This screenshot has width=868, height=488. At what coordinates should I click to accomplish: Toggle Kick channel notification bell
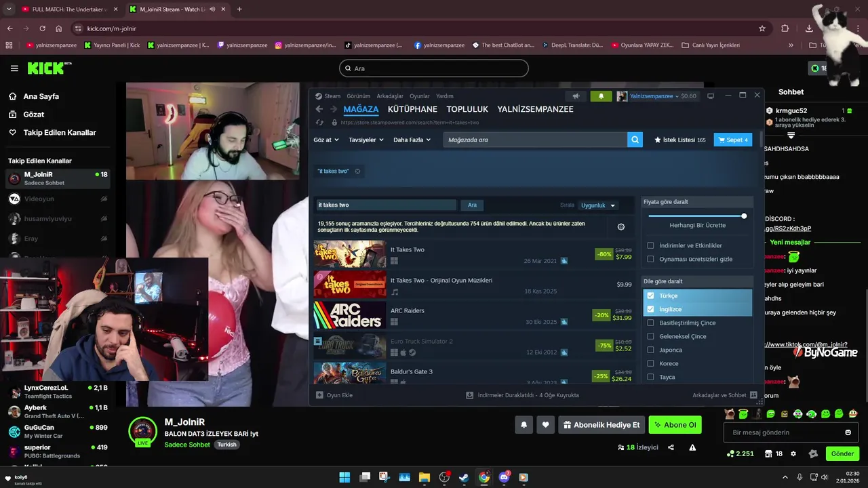pyautogui.click(x=524, y=425)
